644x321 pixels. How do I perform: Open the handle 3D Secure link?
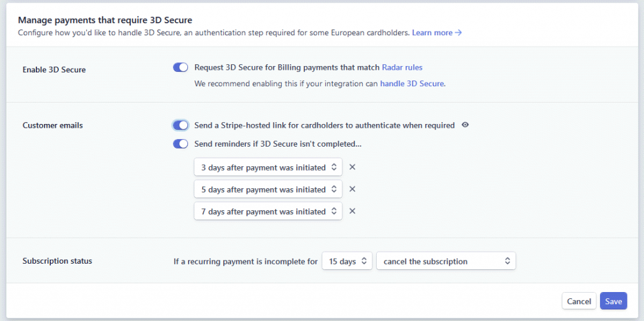tap(413, 83)
